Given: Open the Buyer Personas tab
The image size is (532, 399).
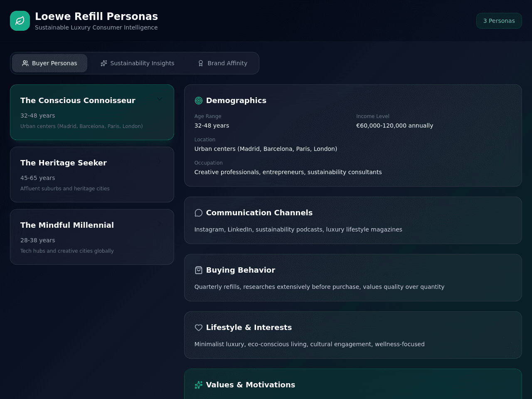Looking at the screenshot, I should coord(49,63).
